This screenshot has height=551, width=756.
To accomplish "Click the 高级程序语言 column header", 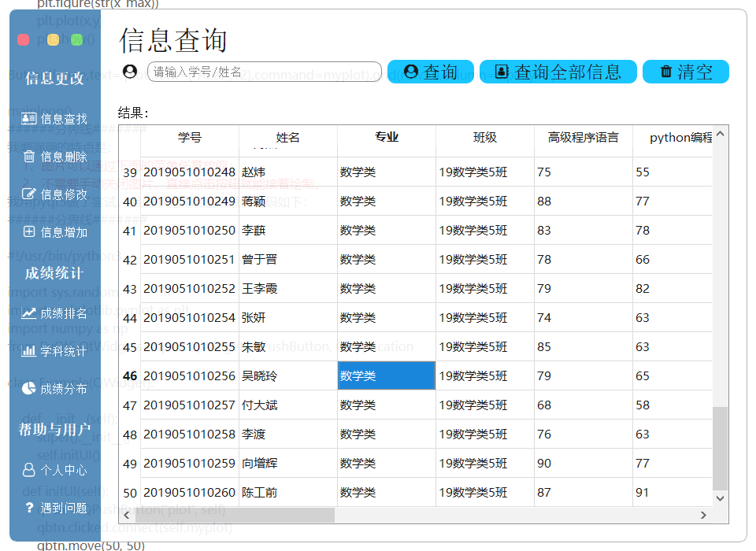I will click(584, 138).
